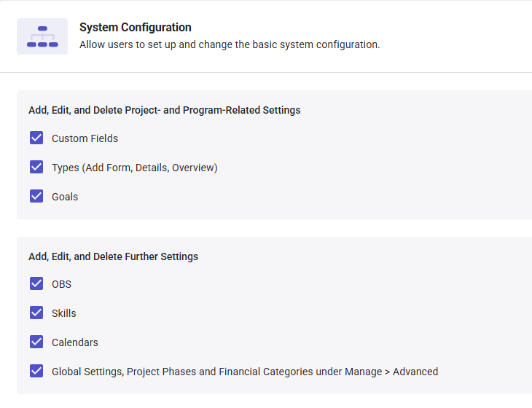Click the OBS label text
The height and width of the screenshot is (408, 532).
tap(61, 284)
